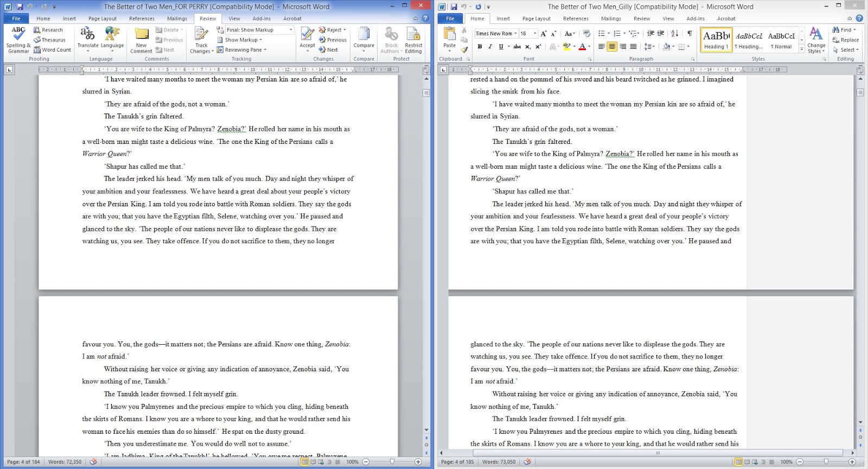Toggle Bold formatting in right window
This screenshot has width=868, height=469.
click(x=480, y=47)
